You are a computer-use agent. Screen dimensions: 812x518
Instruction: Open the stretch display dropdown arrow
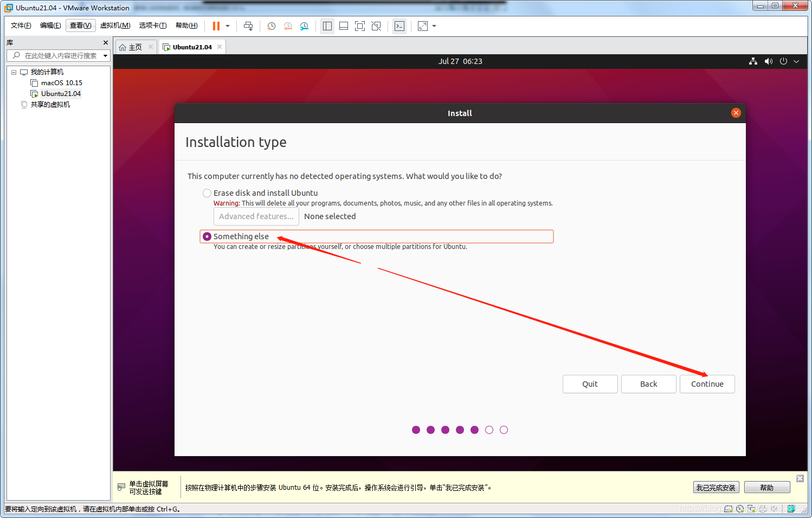pyautogui.click(x=434, y=26)
